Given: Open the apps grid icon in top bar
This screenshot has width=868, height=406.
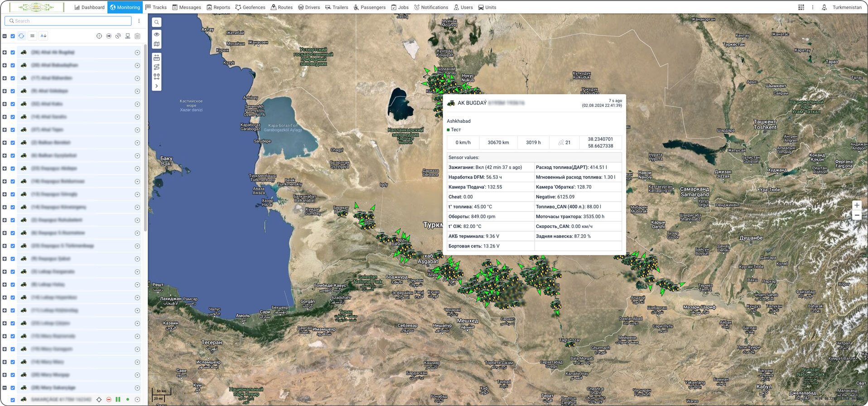Looking at the screenshot, I should coord(801,7).
